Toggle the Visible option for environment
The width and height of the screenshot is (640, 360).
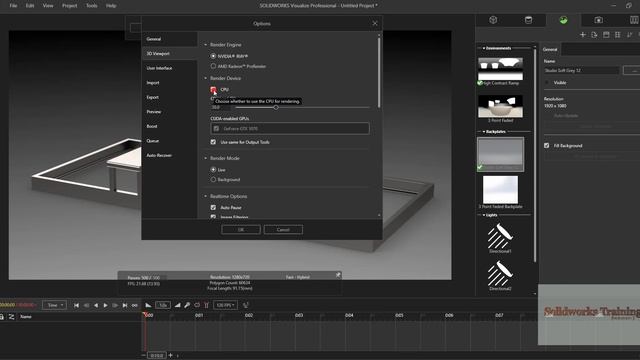pyautogui.click(x=547, y=82)
